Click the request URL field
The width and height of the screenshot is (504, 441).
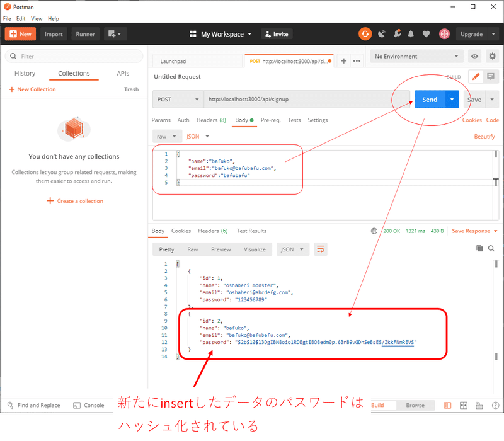point(307,100)
